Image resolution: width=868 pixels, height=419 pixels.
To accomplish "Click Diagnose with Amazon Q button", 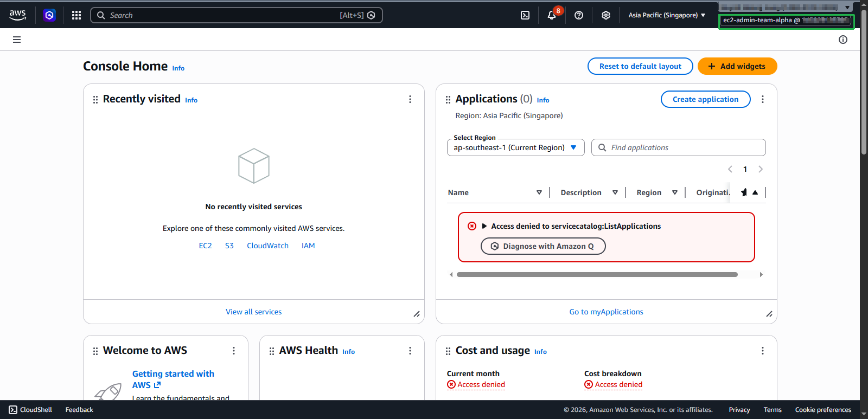I will pyautogui.click(x=543, y=246).
